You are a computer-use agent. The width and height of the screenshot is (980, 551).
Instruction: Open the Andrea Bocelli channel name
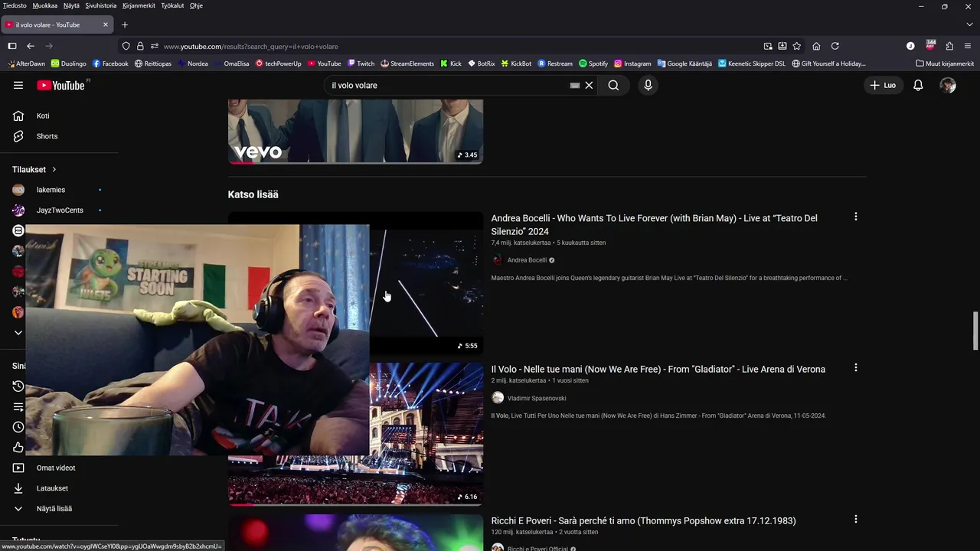pyautogui.click(x=527, y=260)
